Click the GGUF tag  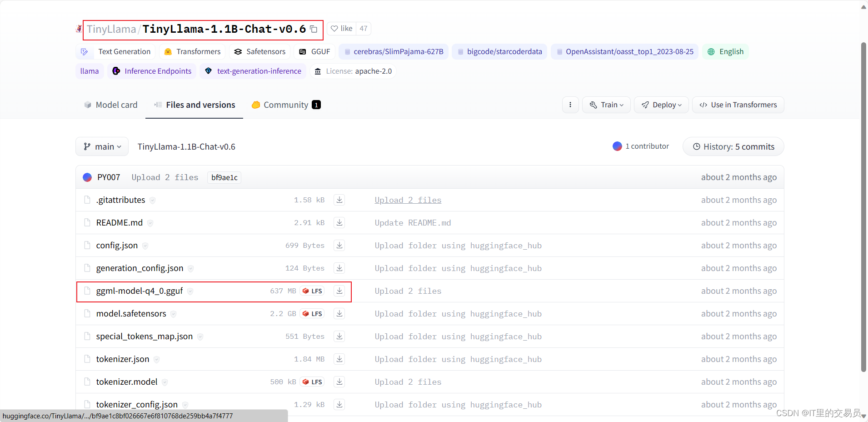[x=314, y=51]
